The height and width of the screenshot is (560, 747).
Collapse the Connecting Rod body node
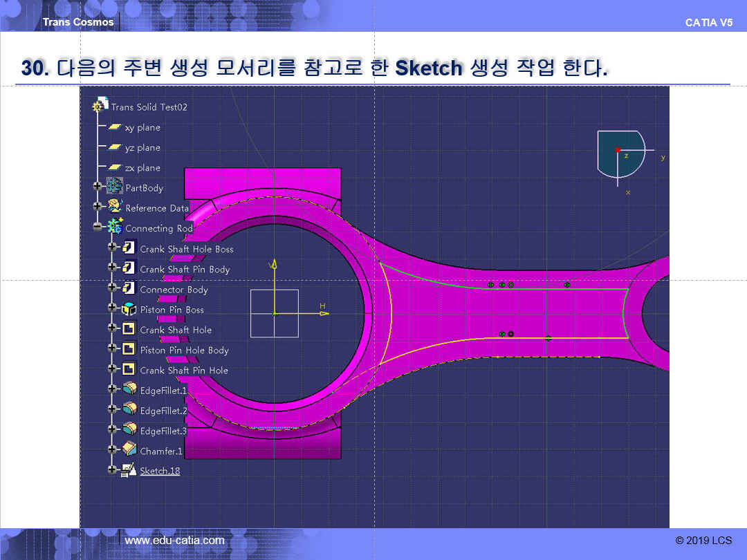click(97, 227)
